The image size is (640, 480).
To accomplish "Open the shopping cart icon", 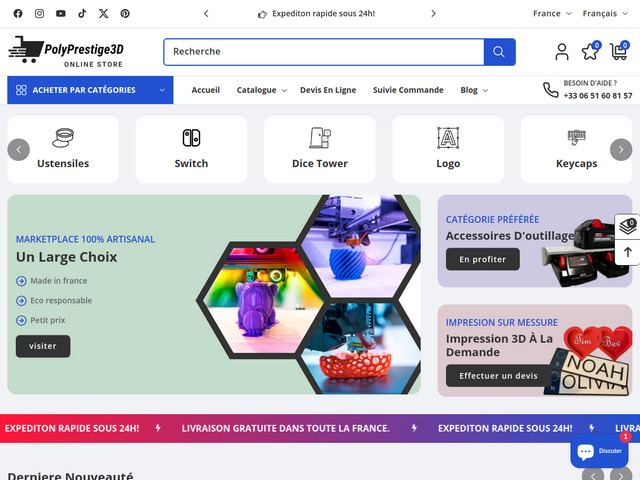I will pyautogui.click(x=619, y=52).
